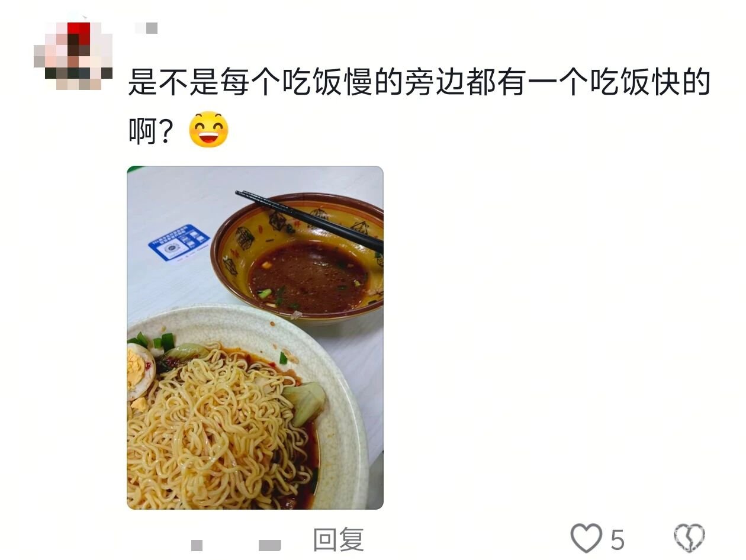Click the blurred location tag beside 回复
Screen dimensions: 746x560
click(x=270, y=545)
